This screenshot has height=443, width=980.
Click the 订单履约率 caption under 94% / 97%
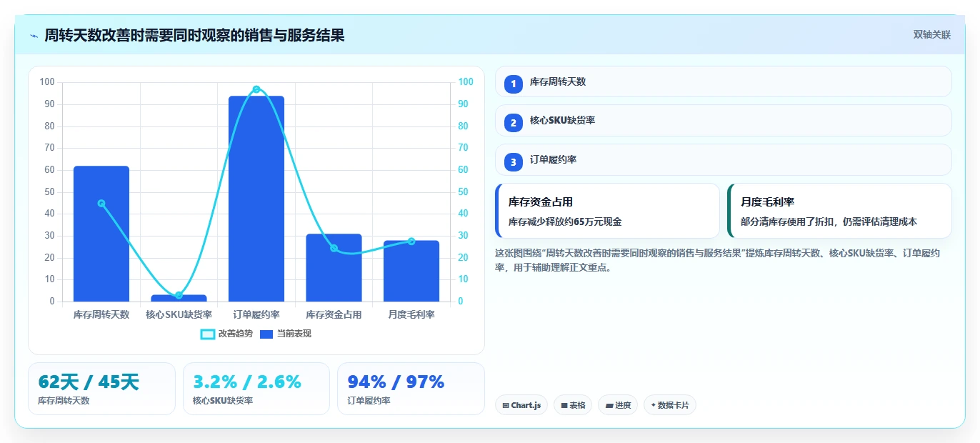pyautogui.click(x=369, y=401)
